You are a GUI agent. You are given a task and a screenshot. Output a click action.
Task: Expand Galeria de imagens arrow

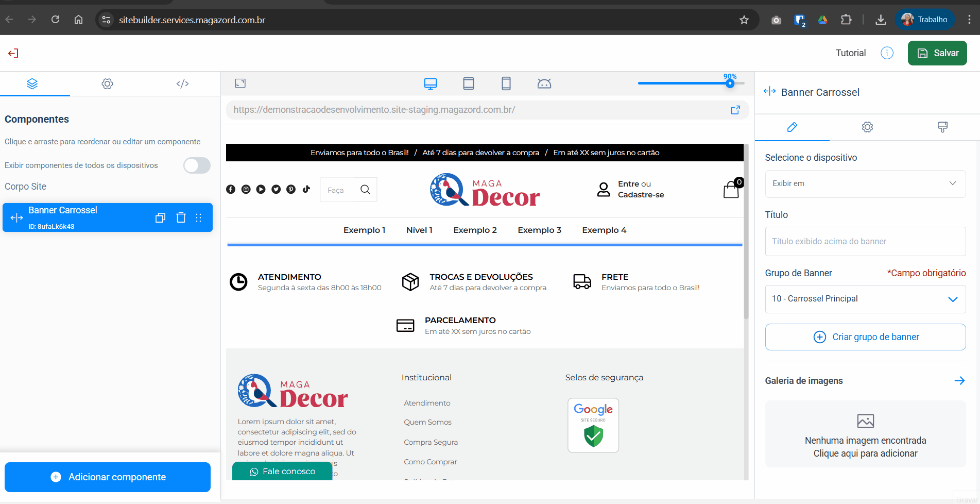tap(959, 381)
